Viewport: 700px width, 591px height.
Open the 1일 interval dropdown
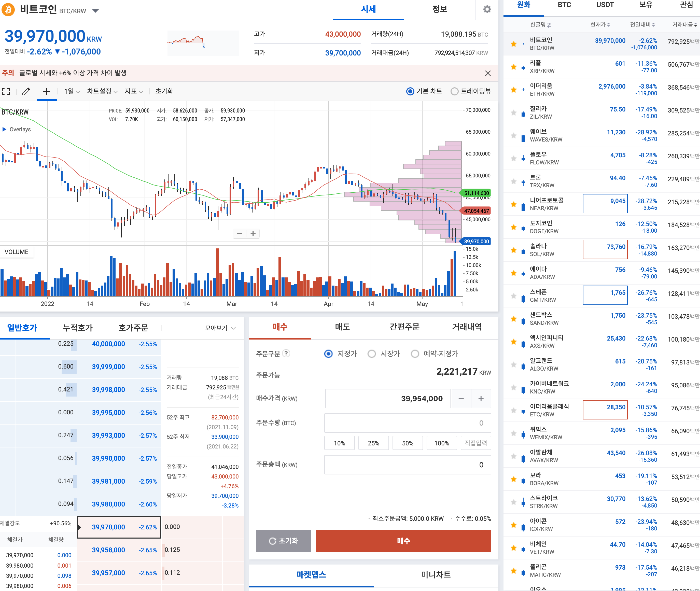click(x=72, y=91)
